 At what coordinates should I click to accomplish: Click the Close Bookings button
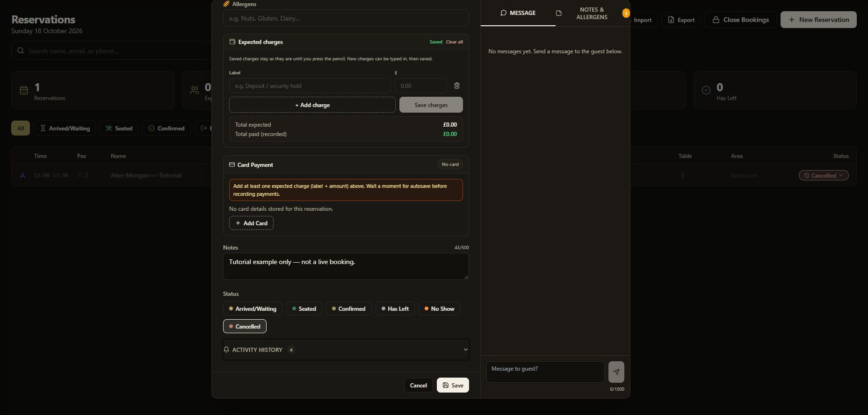pyautogui.click(x=740, y=20)
